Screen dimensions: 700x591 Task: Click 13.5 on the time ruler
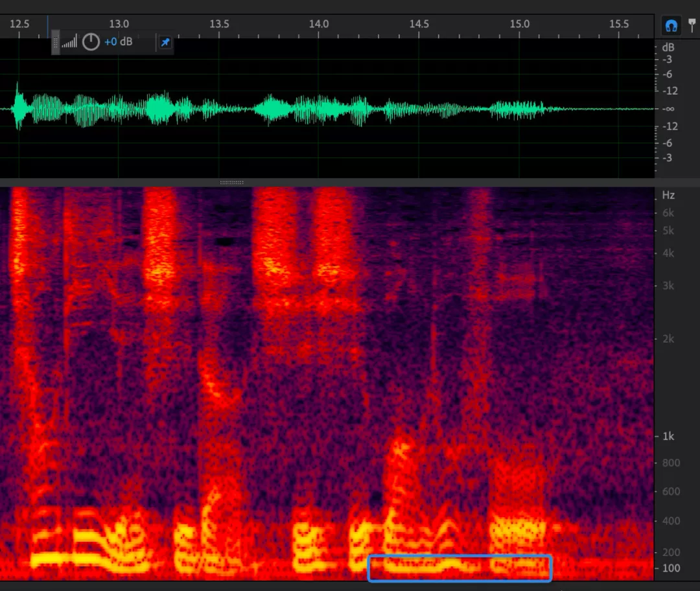click(x=219, y=24)
